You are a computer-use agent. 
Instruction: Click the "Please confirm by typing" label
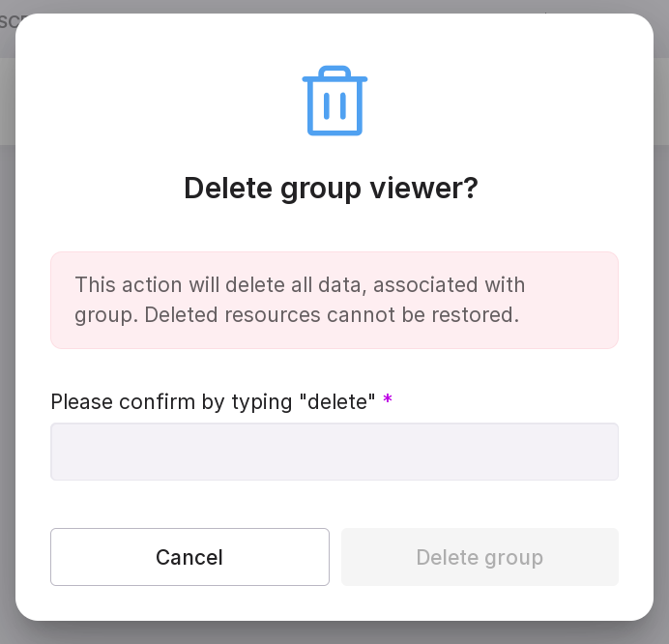coord(174,401)
